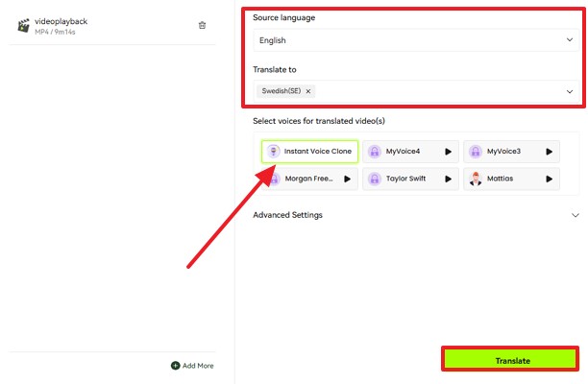
Task: Delete the videoplayback file with trash icon
Action: (x=202, y=25)
